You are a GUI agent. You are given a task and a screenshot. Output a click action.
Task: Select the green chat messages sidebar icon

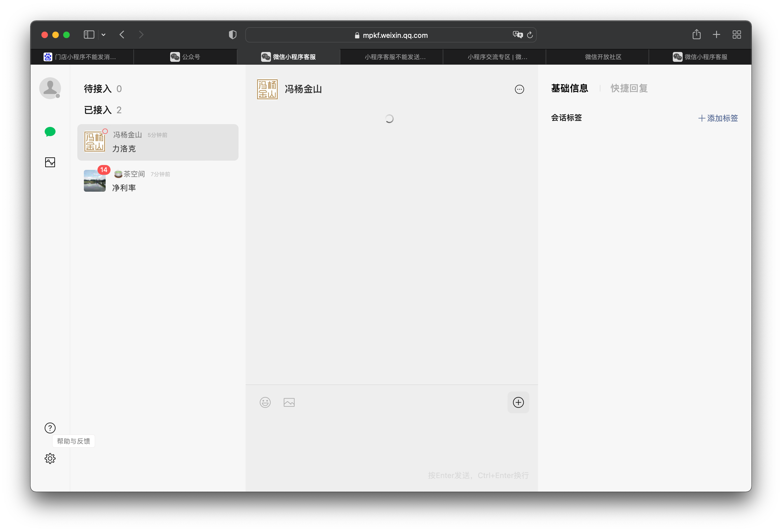pyautogui.click(x=50, y=132)
